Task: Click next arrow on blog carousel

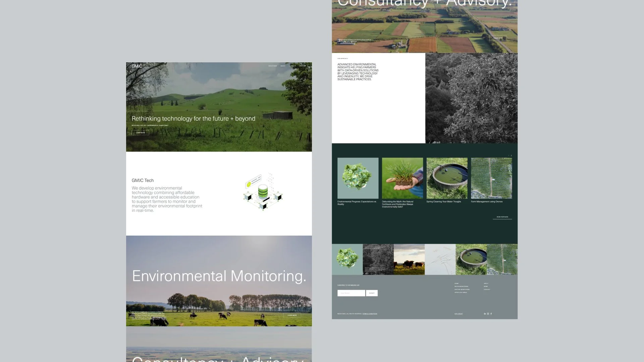Action: coord(511,156)
